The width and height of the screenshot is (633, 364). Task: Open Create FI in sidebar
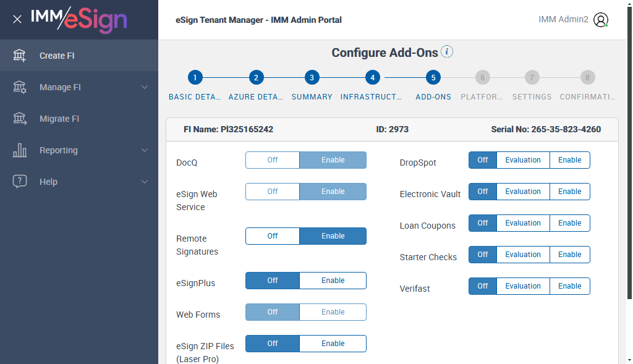coord(79,55)
